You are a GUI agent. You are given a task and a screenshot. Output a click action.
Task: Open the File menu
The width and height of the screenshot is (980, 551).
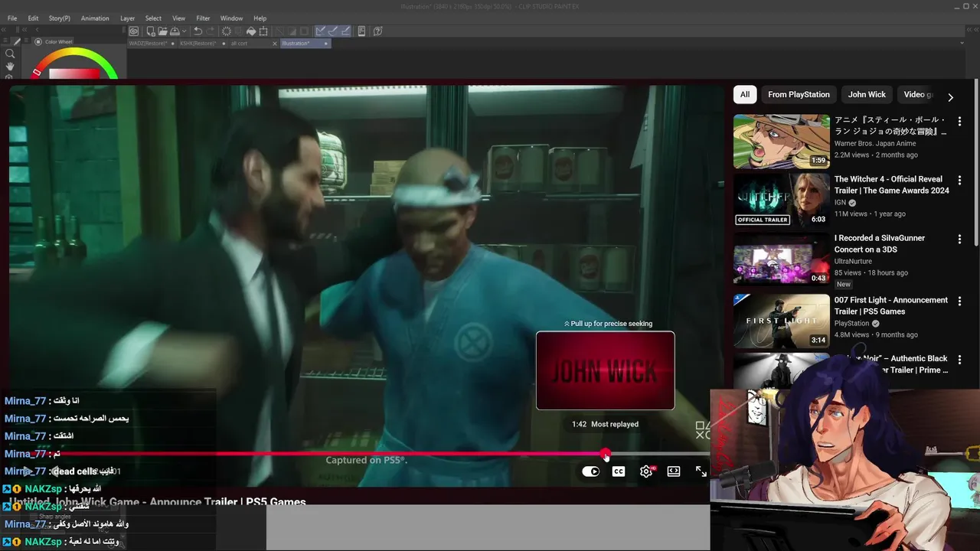[x=12, y=18]
